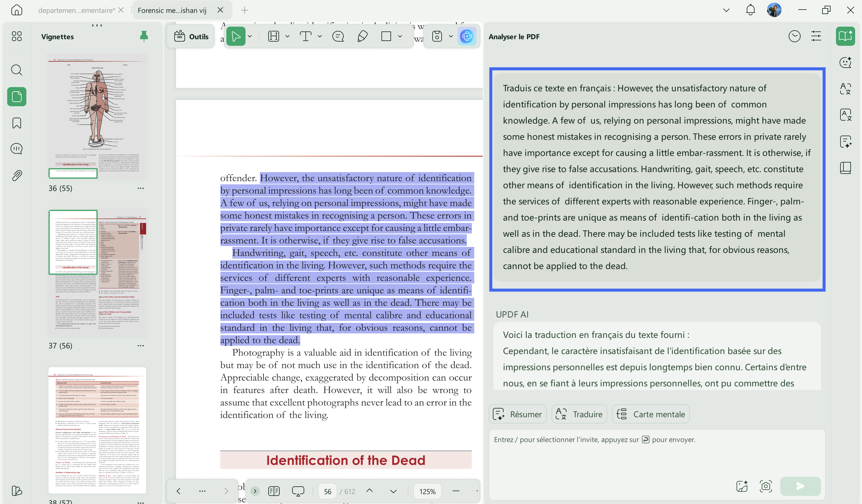Screen dimensions: 862x504
Task: Toggle the pin on Vignettes panel
Action: pyautogui.click(x=144, y=36)
